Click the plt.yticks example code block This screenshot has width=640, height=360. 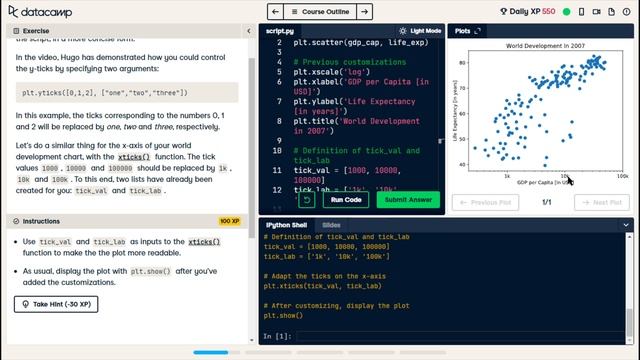(127, 93)
